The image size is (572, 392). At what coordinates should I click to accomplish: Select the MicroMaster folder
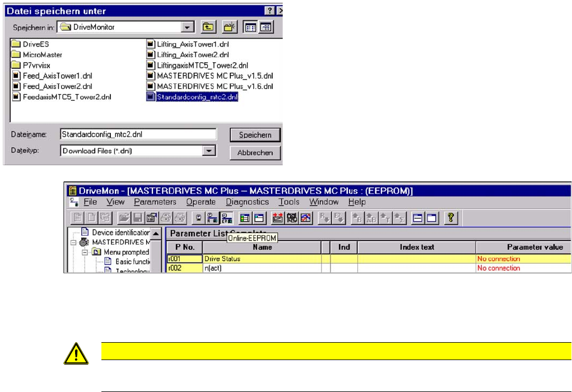click(37, 55)
